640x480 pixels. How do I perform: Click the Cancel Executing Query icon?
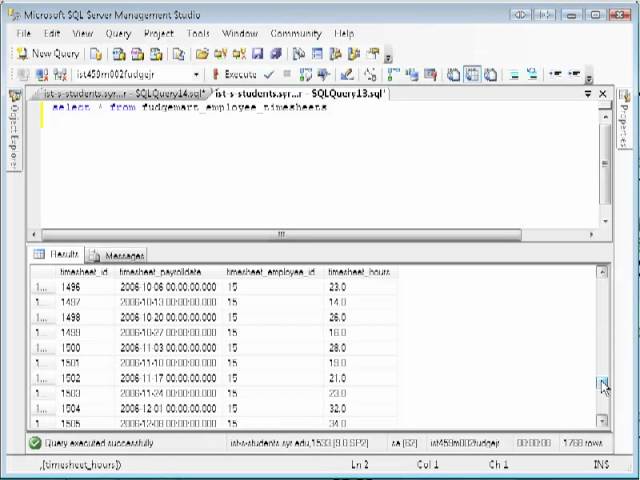click(287, 74)
